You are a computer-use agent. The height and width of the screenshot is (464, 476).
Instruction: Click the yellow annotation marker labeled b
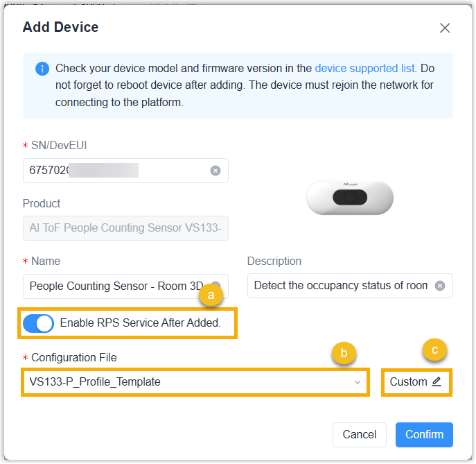[x=344, y=354]
